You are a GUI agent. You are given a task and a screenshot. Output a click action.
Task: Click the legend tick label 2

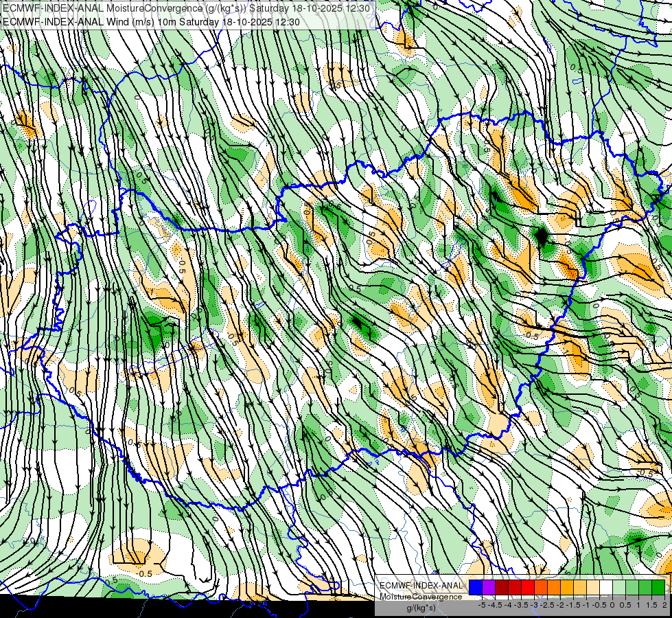tap(664, 605)
